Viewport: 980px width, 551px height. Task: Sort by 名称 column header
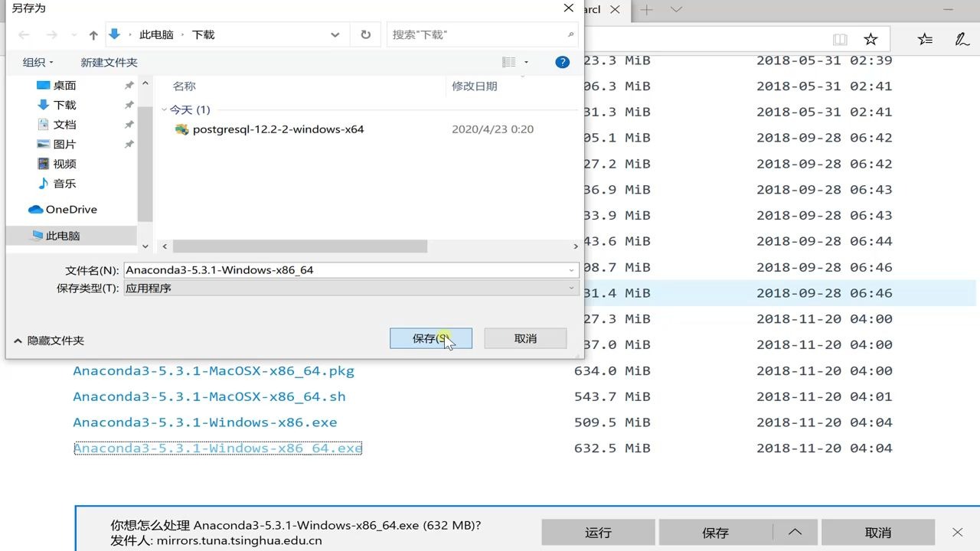(184, 86)
